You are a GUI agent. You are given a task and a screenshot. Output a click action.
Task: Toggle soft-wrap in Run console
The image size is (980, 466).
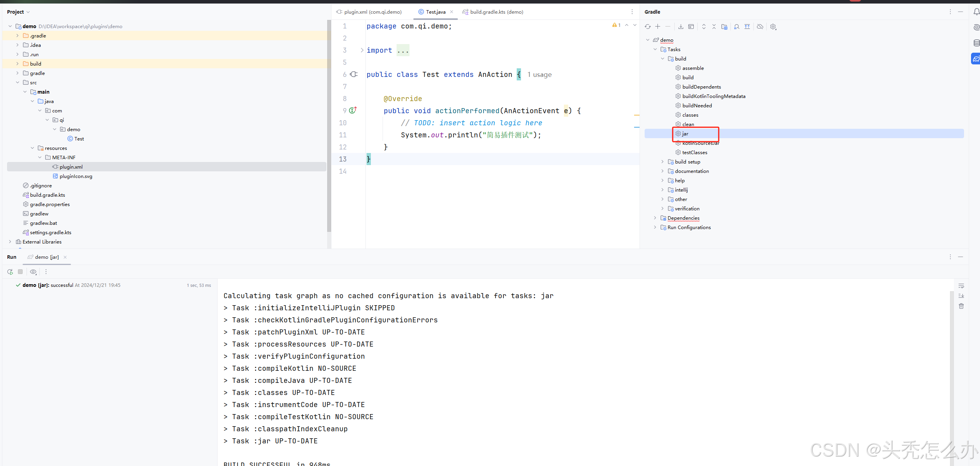[961, 286]
